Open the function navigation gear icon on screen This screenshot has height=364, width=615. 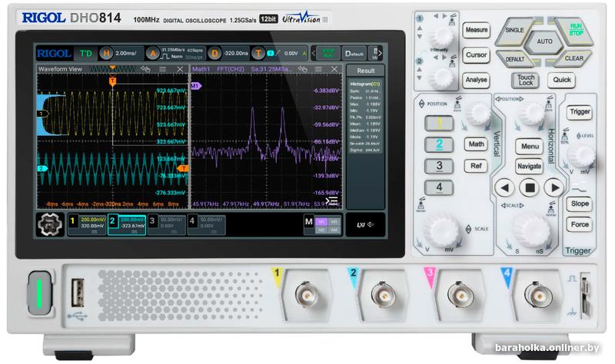[x=50, y=224]
